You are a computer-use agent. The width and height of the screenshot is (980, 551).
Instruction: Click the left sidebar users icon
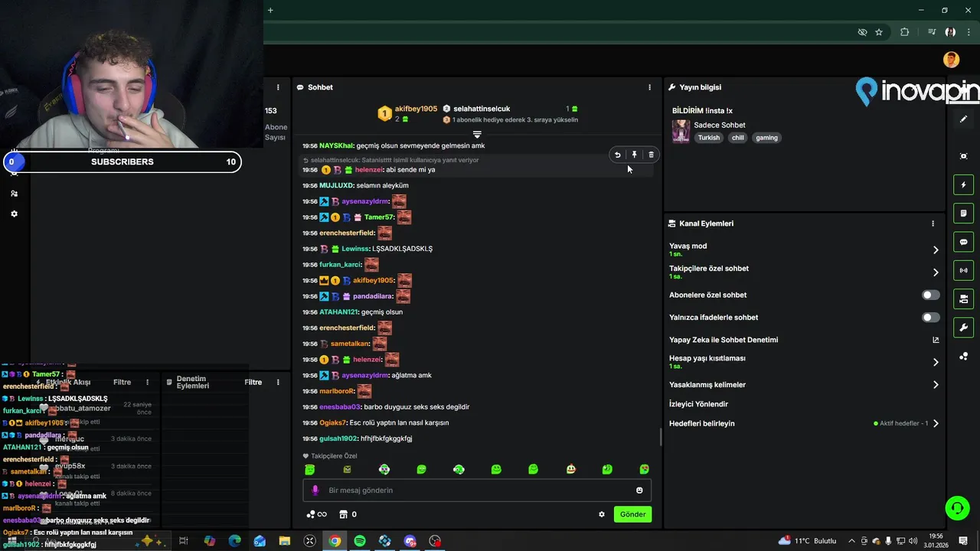point(14,194)
